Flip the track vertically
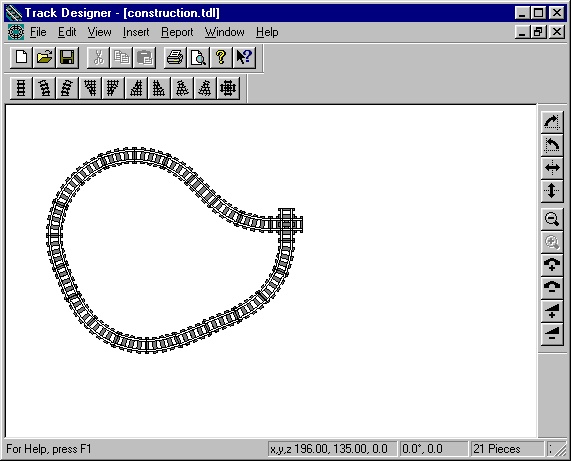Screen dimensions: 571x461 click(x=552, y=191)
